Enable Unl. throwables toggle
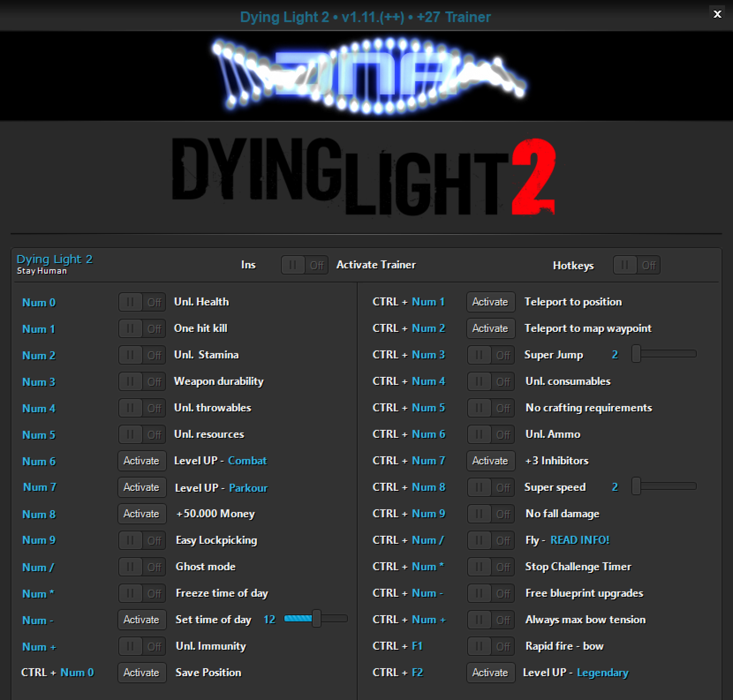This screenshot has height=700, width=733. tap(142, 408)
